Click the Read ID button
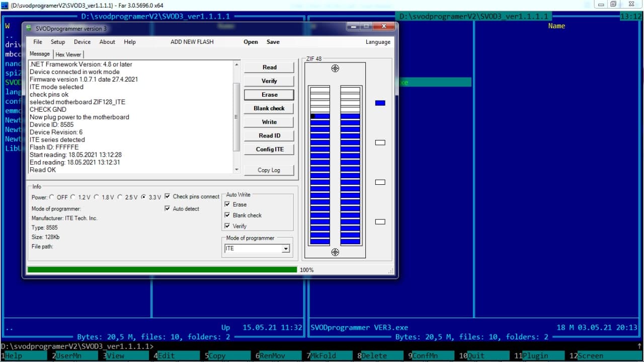This screenshot has height=362, width=644. coord(269,135)
